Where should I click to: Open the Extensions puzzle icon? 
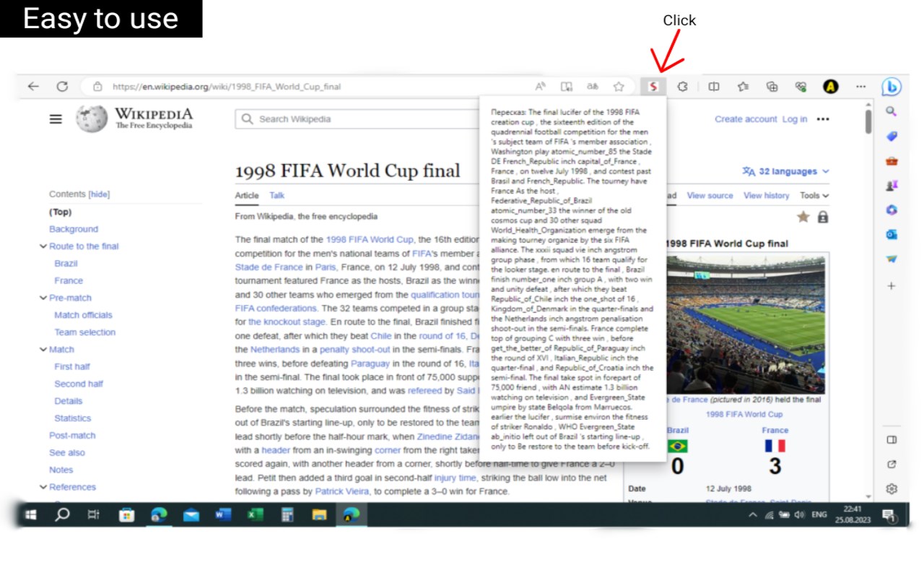682,87
